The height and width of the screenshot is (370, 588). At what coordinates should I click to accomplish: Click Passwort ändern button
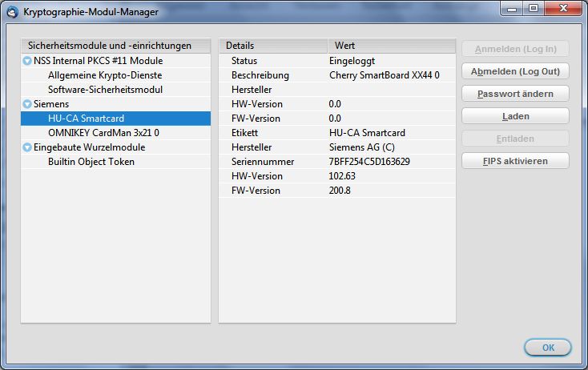pyautogui.click(x=515, y=94)
